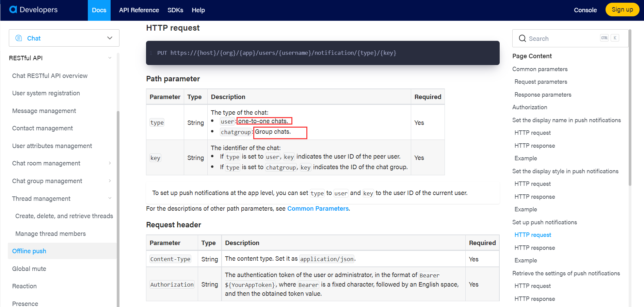Navigate to the Console
This screenshot has height=307, width=644.
[x=585, y=10]
